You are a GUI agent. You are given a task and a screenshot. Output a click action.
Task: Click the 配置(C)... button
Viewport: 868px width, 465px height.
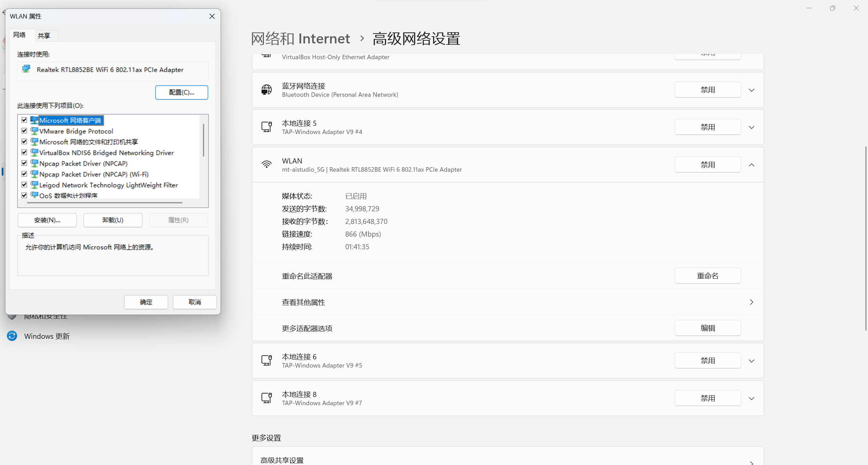pyautogui.click(x=182, y=92)
